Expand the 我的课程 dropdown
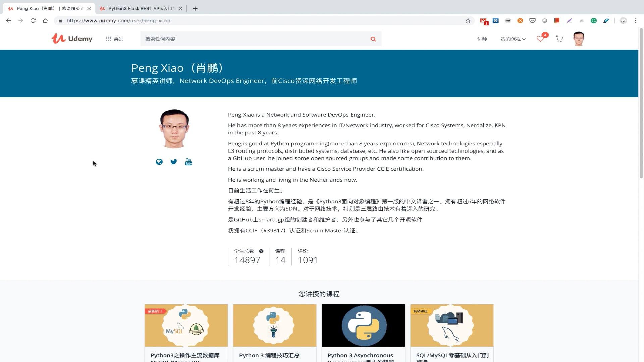 [x=513, y=39]
